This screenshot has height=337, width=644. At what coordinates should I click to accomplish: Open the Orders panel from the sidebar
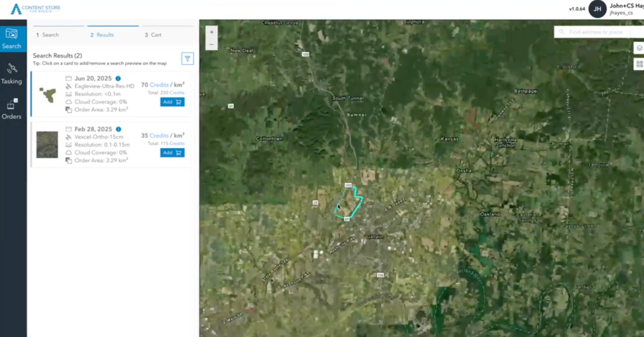12,107
